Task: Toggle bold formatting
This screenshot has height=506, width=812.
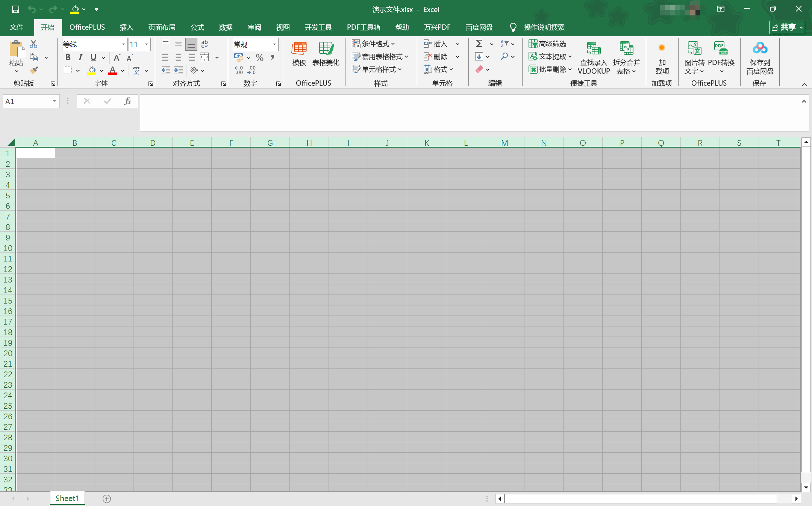Action: [x=68, y=57]
